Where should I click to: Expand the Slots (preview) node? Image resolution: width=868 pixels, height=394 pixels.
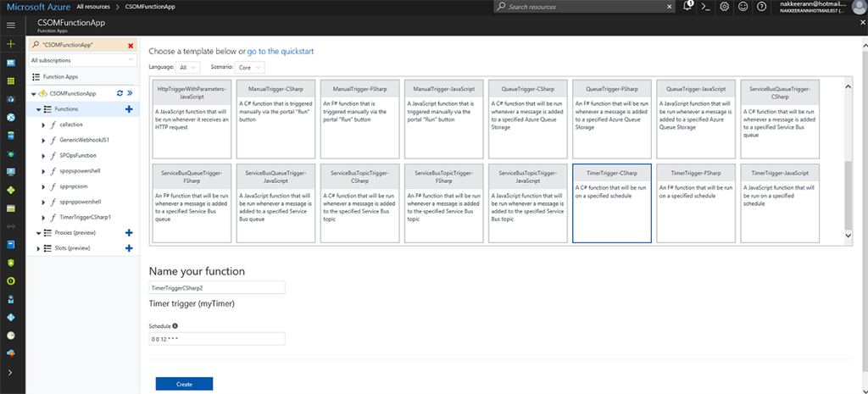[36, 248]
